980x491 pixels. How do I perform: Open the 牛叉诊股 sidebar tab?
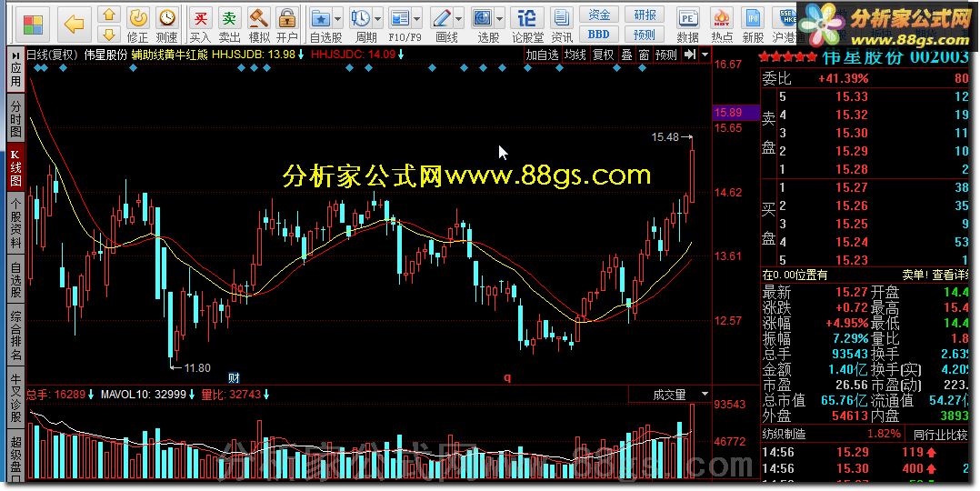point(15,398)
